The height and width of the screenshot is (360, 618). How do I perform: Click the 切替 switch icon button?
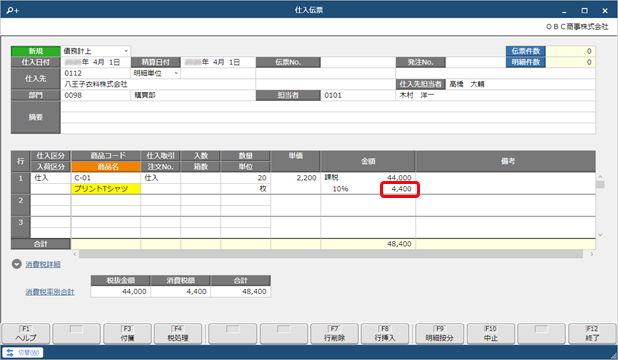[22, 353]
